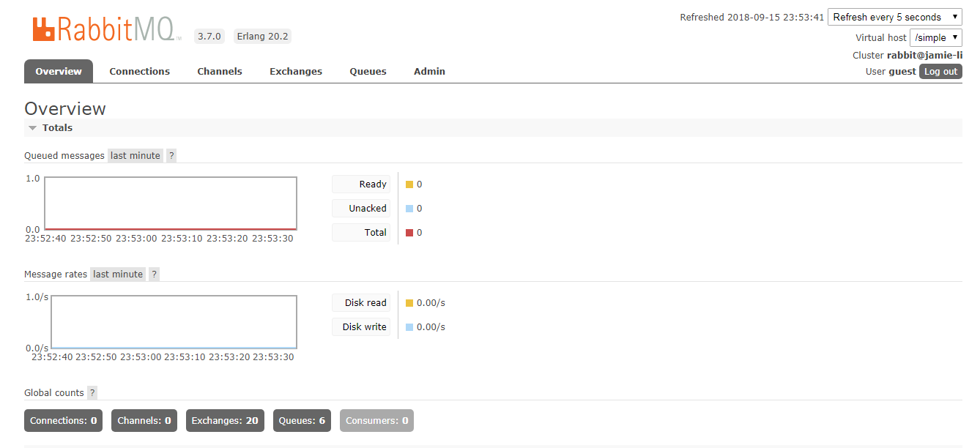This screenshot has height=448, width=980.
Task: Click the Disk write legend label
Action: point(361,326)
